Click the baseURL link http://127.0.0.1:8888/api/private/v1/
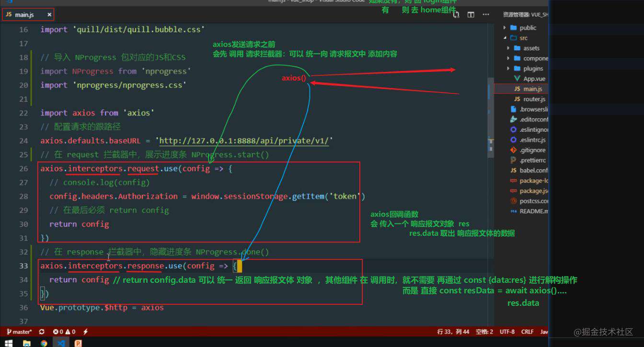The width and height of the screenshot is (644, 347). tap(244, 141)
